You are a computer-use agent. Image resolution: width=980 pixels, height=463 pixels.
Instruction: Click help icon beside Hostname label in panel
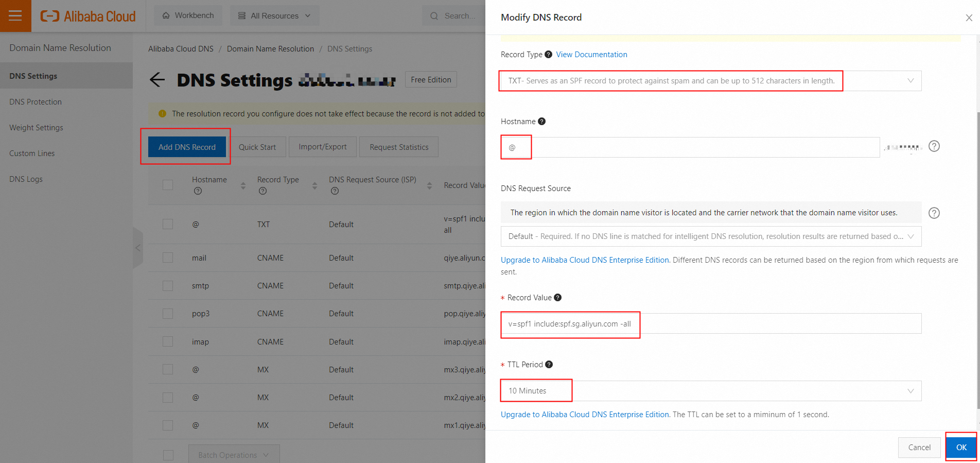541,122
